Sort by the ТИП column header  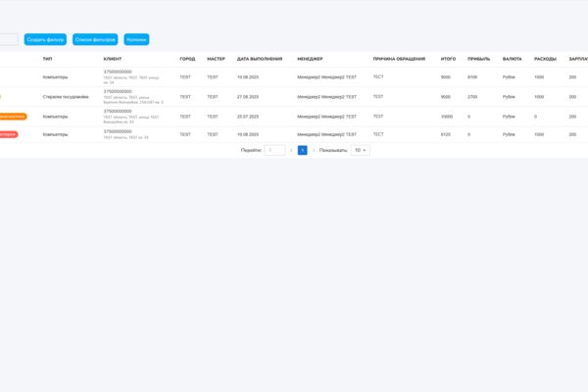(x=48, y=59)
